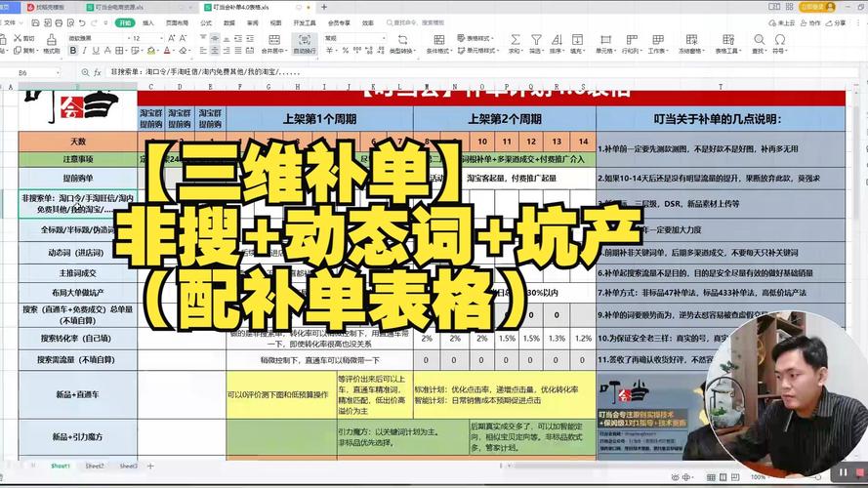868x488 pixels.
Task: Open the 数据 (Data) ribbon tab
Action: point(229,23)
